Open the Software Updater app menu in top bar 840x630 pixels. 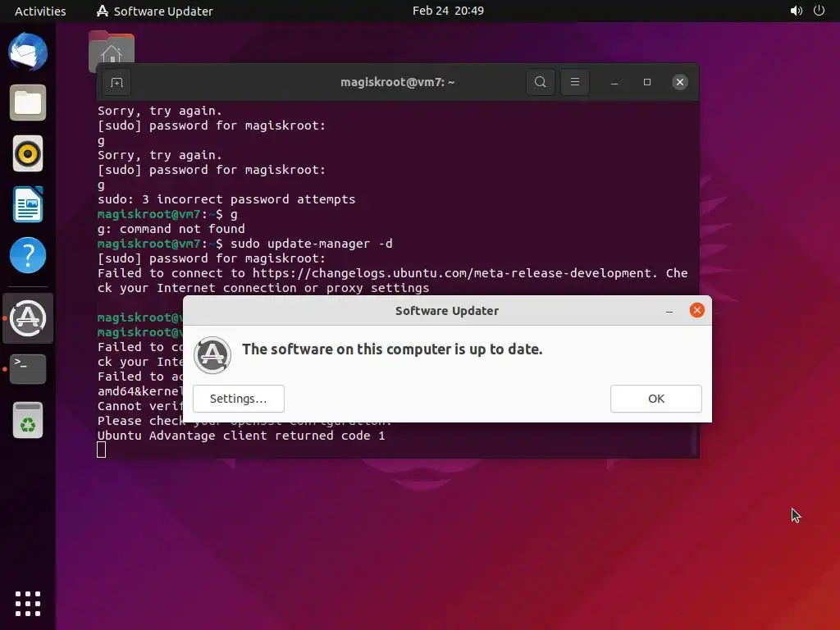point(155,11)
